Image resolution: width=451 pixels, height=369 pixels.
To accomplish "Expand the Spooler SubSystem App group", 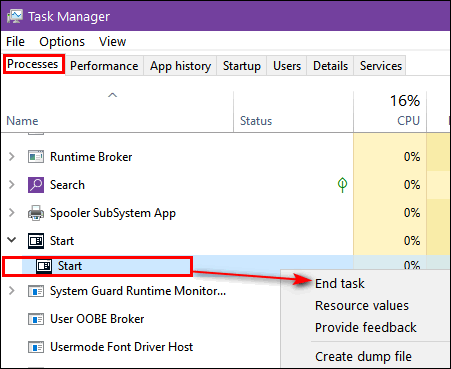I will pos(12,212).
